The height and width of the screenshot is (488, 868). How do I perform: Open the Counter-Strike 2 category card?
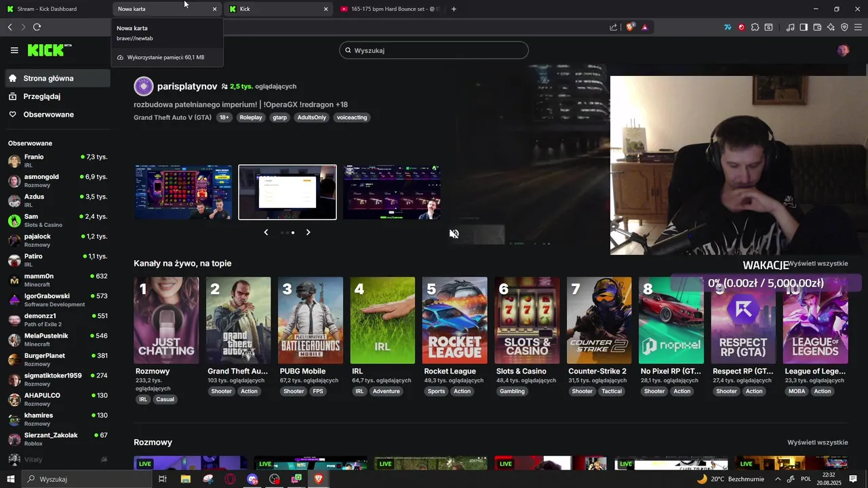(599, 321)
